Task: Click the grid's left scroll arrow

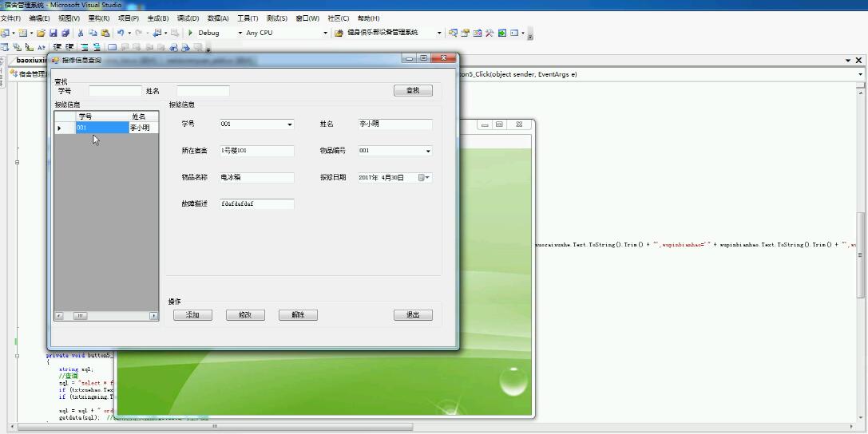Action: (58, 316)
